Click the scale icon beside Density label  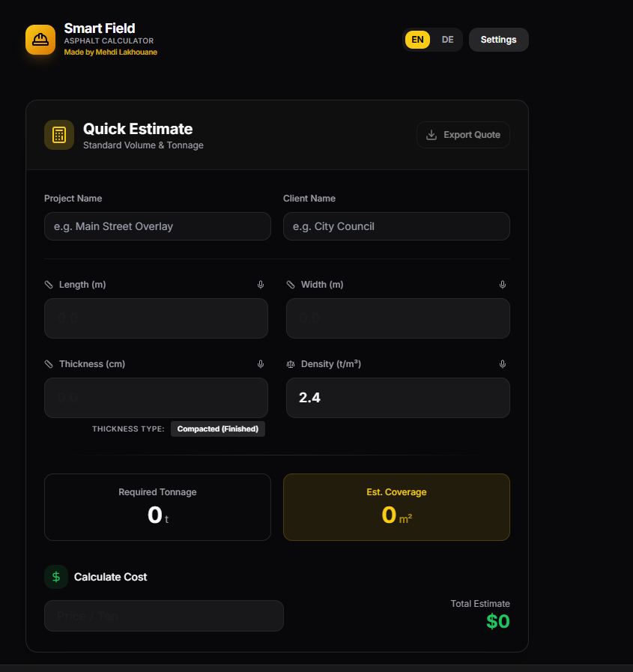coord(291,364)
